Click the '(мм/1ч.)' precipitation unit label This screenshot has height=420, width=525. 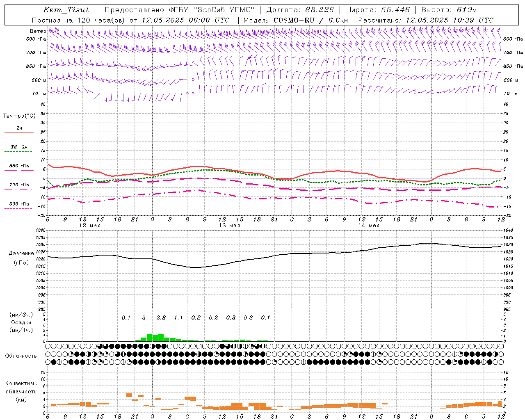pos(21,330)
